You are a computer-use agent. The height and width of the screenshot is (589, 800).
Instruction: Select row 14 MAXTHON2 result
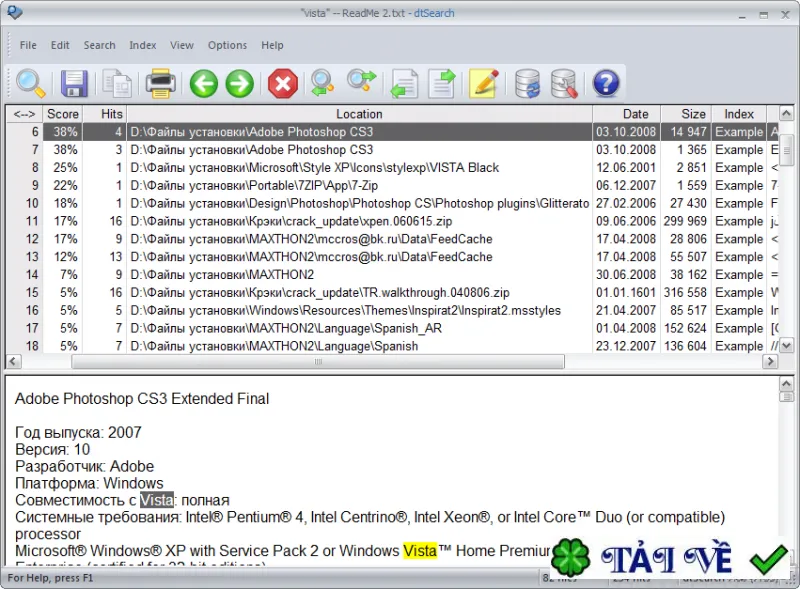(x=392, y=275)
